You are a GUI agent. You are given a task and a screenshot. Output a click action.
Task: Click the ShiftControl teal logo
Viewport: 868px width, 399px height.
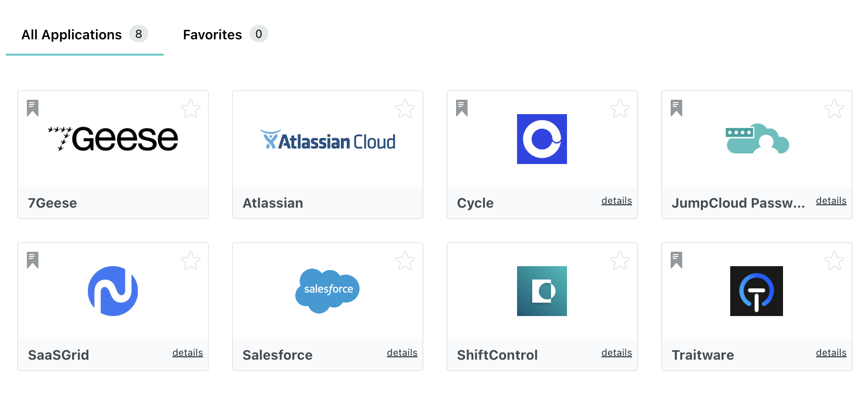pyautogui.click(x=542, y=291)
